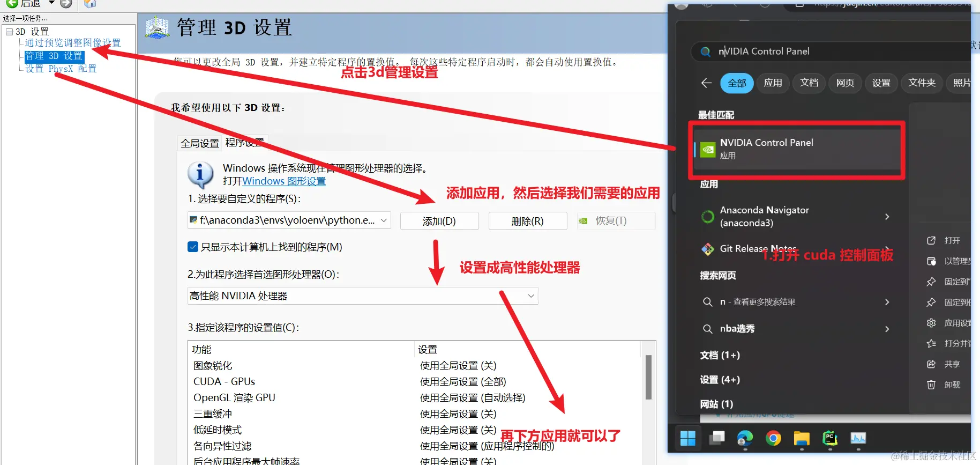
Task: Collapse the 3D 设置 tree node
Action: 9,32
